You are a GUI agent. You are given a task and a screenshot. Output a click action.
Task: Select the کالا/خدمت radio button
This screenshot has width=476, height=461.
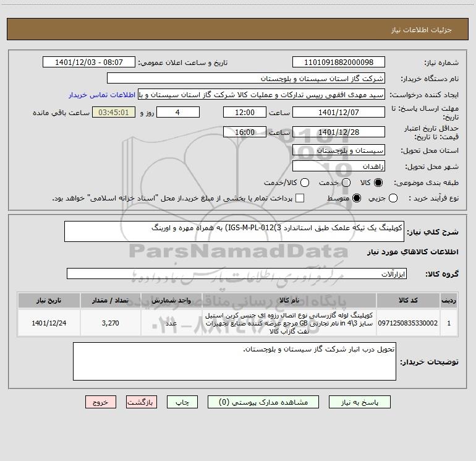(305, 183)
